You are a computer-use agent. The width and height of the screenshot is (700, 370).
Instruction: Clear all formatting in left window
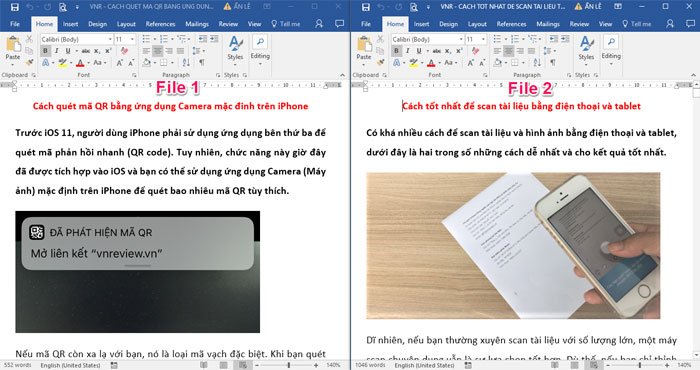(x=125, y=51)
